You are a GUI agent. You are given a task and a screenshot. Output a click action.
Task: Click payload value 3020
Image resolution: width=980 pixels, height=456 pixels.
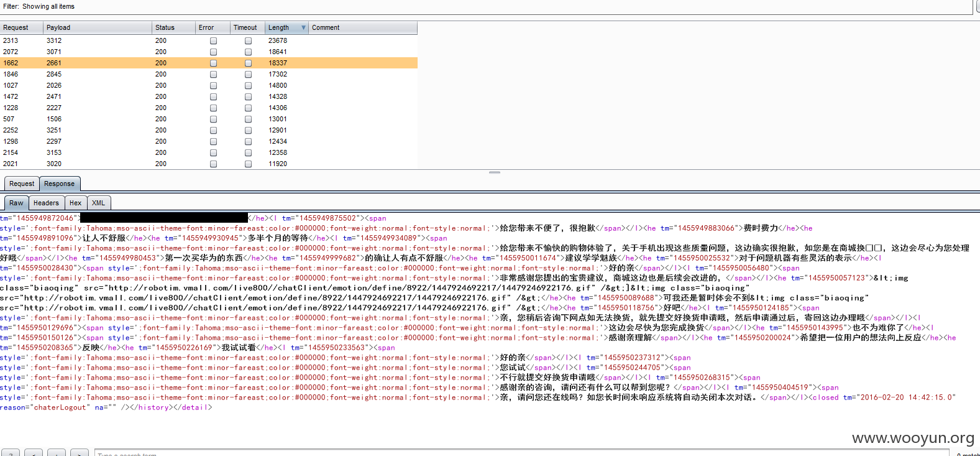[x=54, y=164]
